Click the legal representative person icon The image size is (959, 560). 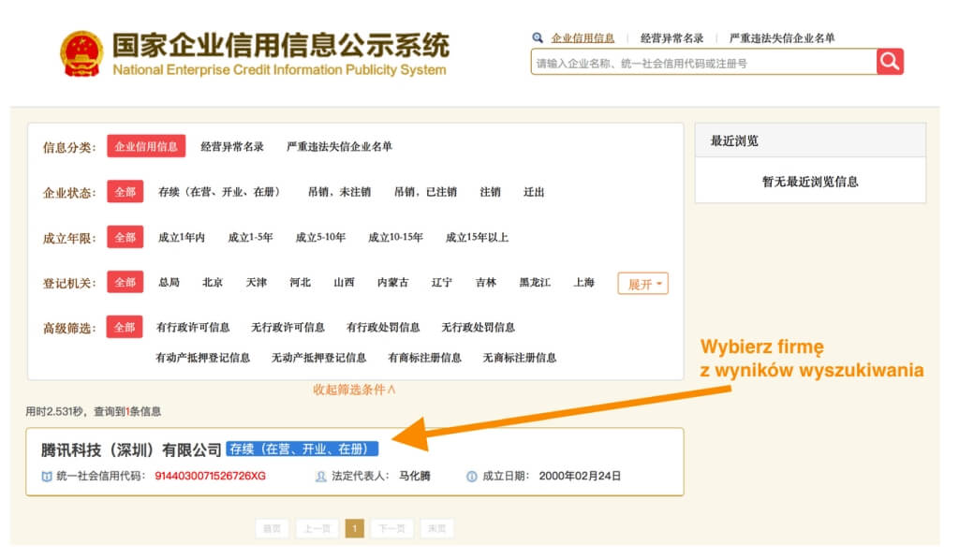point(320,477)
